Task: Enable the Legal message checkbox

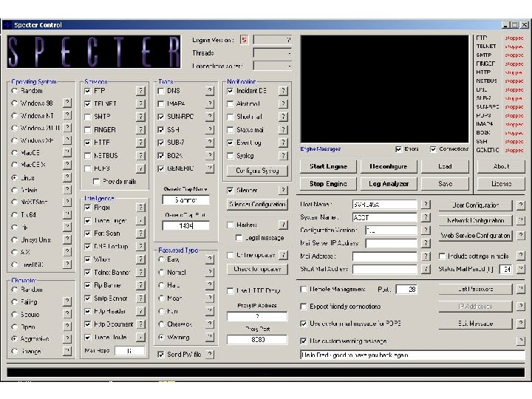Action: point(239,238)
